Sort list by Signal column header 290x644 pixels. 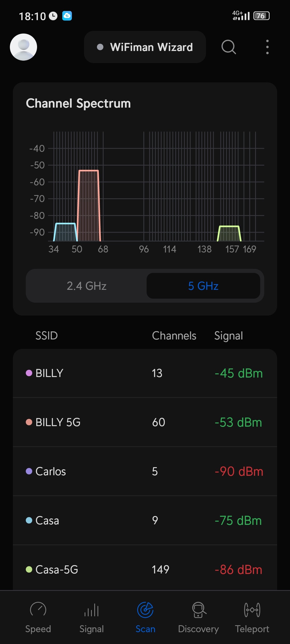point(229,336)
